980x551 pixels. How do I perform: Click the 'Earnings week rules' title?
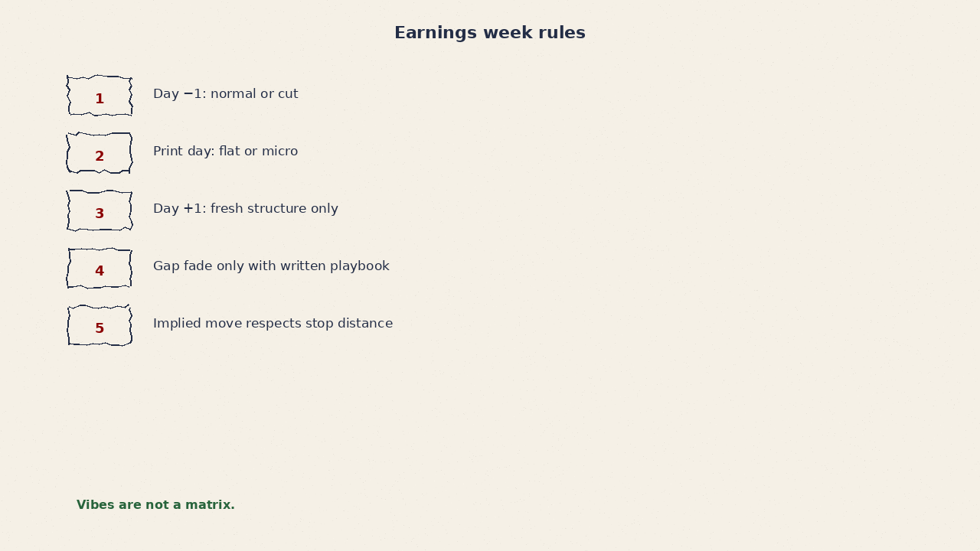[x=490, y=33]
